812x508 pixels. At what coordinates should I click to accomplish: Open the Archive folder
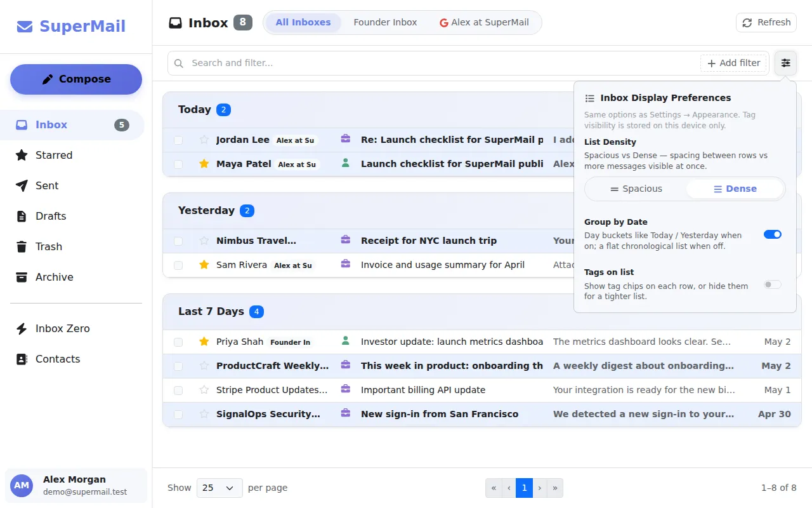coord(72,277)
